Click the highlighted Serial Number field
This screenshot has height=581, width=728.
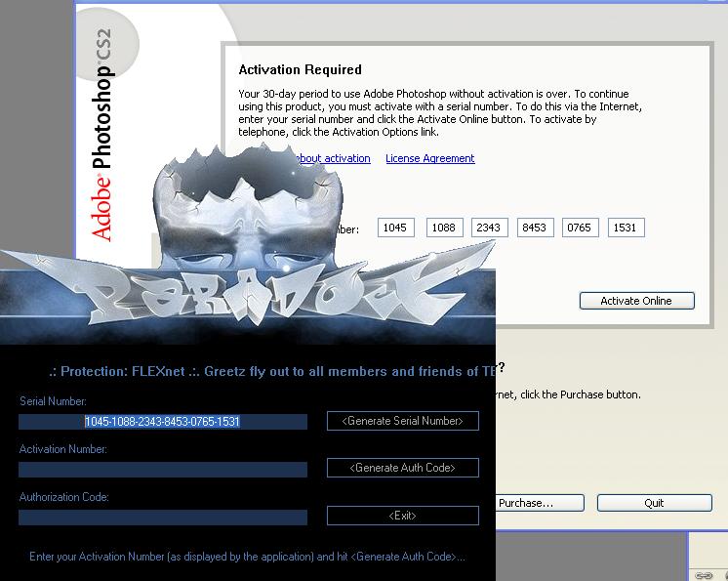coord(162,422)
